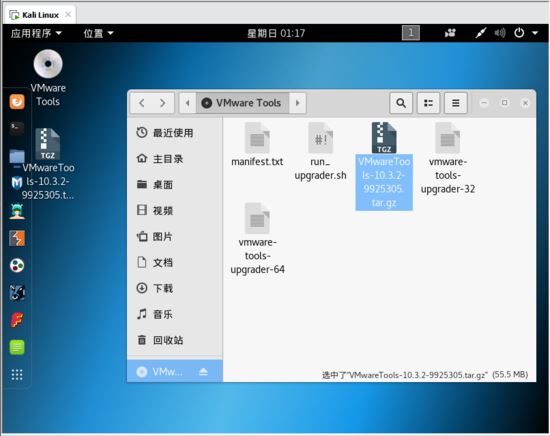550x436 pixels.
Task: Click the clock 星期日 01:17
Action: click(x=276, y=33)
